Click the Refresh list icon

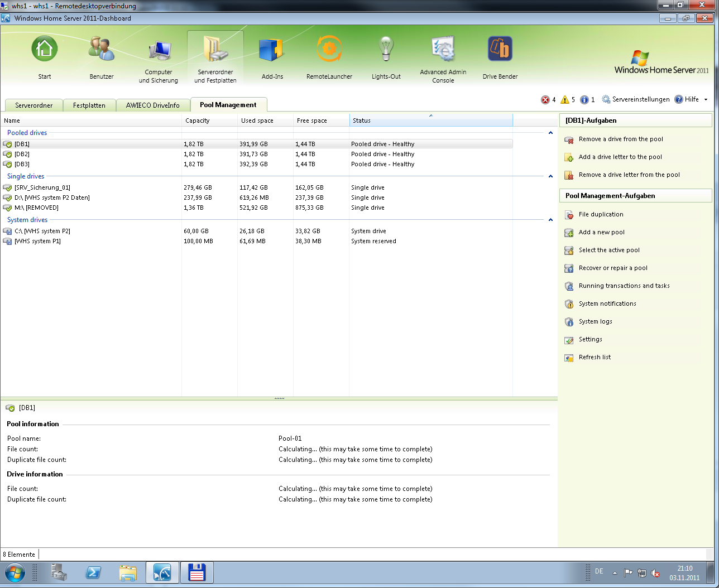tap(569, 358)
